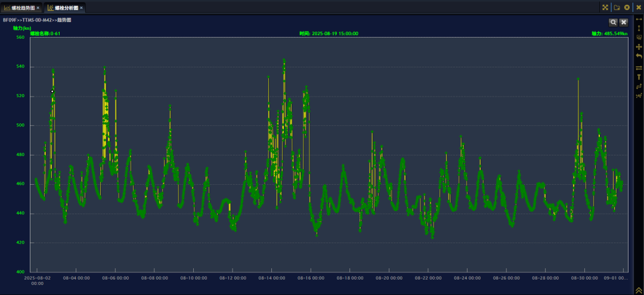This screenshot has width=644, height=295.
Task: Click the swap arrows icon in sidebar
Action: [639, 68]
